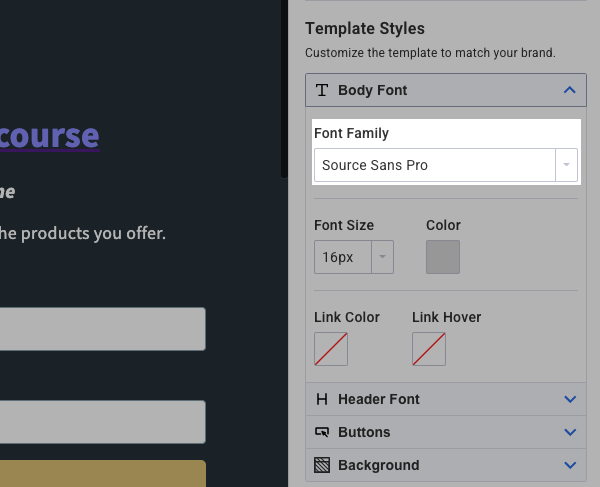Image resolution: width=600 pixels, height=487 pixels.
Task: Click the yellow button in the preview
Action: coord(102,474)
